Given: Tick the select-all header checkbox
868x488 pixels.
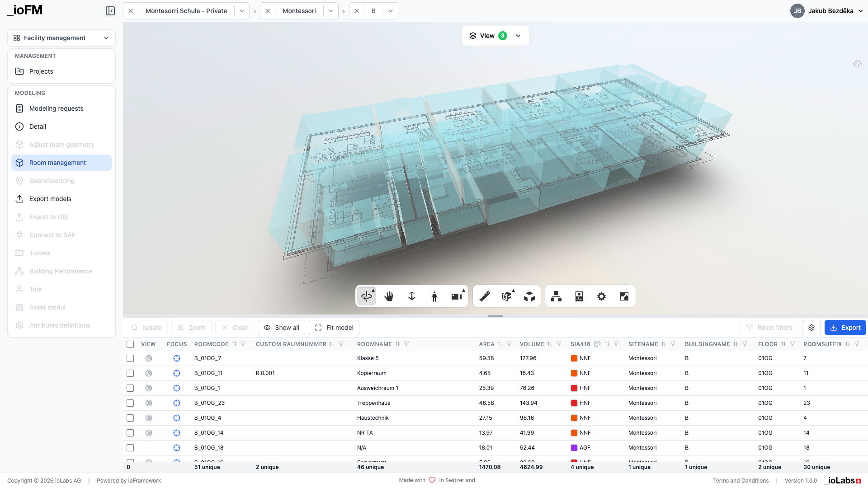Looking at the screenshot, I should (x=130, y=344).
